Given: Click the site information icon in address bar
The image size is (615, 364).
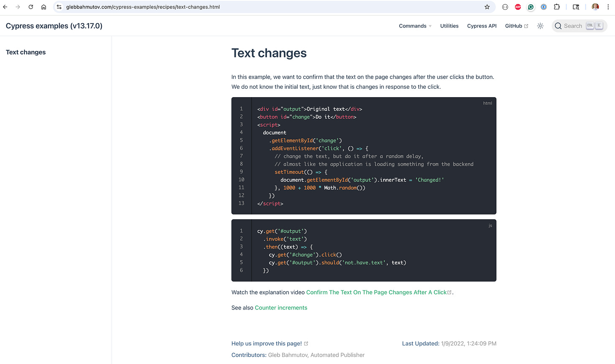Looking at the screenshot, I should pyautogui.click(x=59, y=7).
